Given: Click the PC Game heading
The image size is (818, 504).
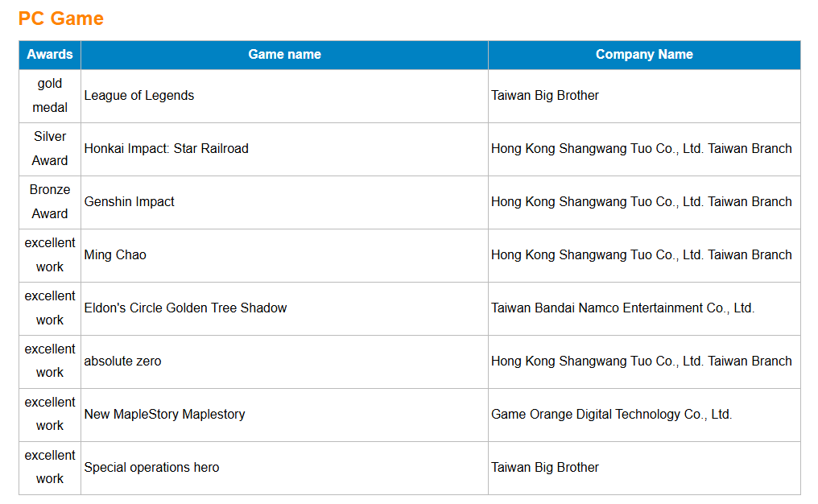Looking at the screenshot, I should point(61,19).
